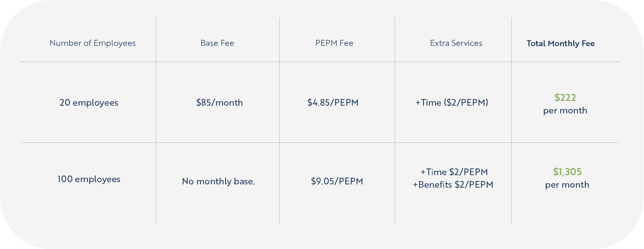Click the word employees after 100
The image size is (644, 249).
(x=97, y=180)
